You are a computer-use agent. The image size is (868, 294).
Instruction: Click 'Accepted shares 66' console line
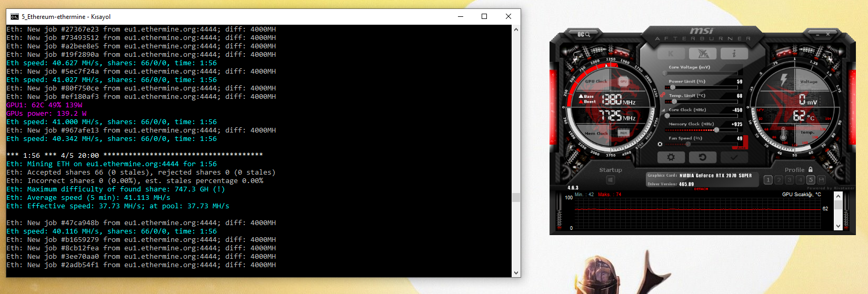[141, 173]
